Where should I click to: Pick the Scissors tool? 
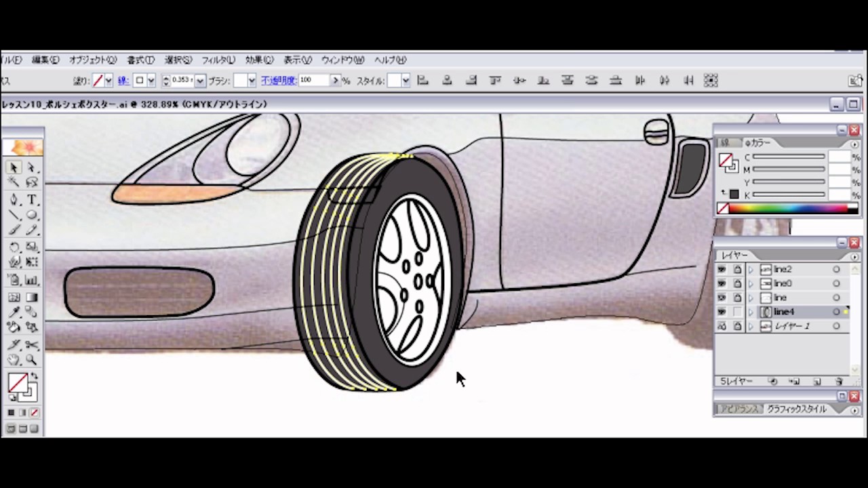coord(32,345)
